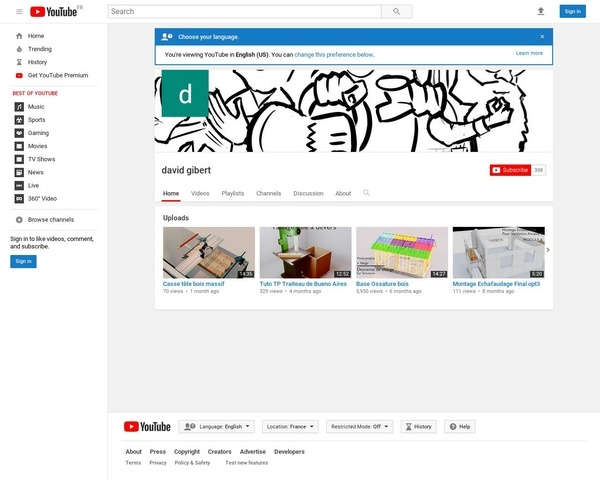Click the History hourglass icon in sidebar
Viewport: 600px width, 480px height.
point(19,62)
